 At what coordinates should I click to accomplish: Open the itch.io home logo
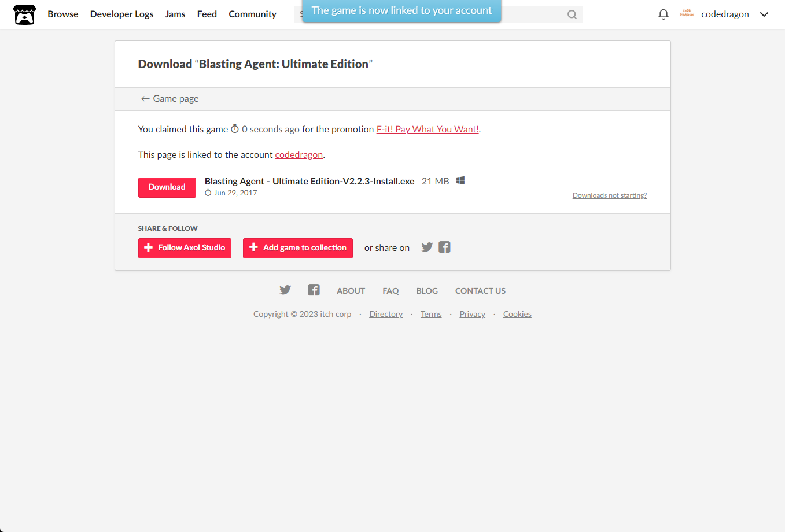coord(24,14)
